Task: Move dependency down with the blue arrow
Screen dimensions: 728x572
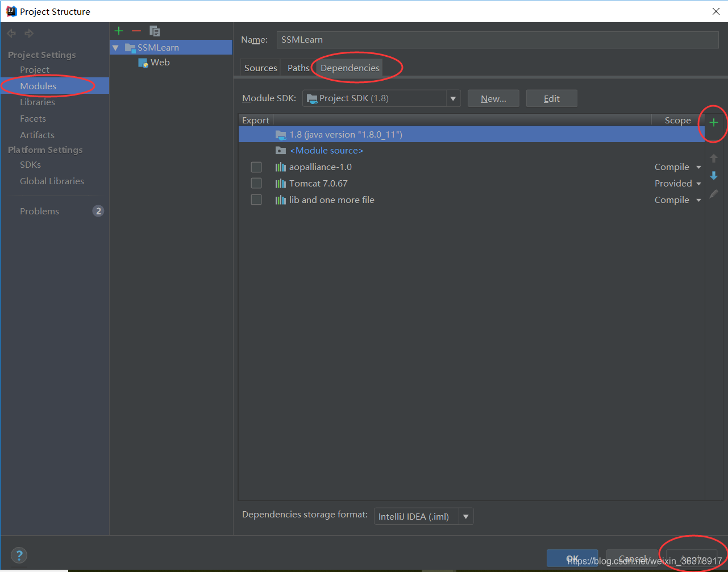Action: click(714, 176)
